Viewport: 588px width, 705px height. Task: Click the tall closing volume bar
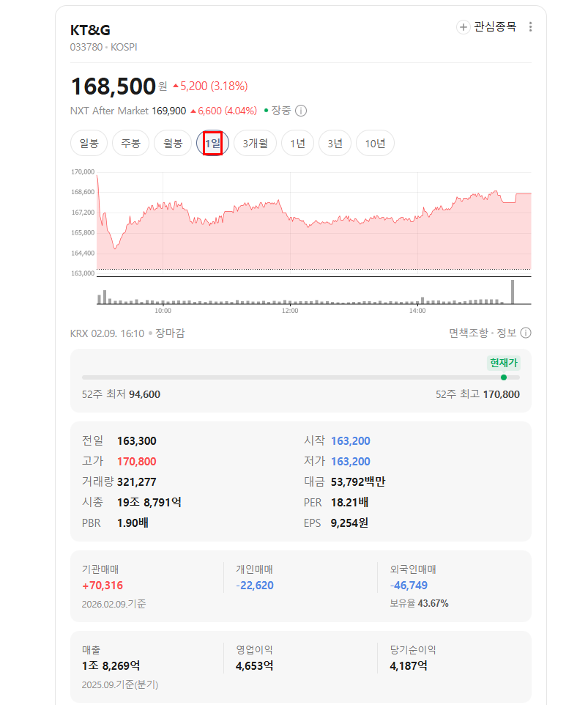click(x=512, y=292)
